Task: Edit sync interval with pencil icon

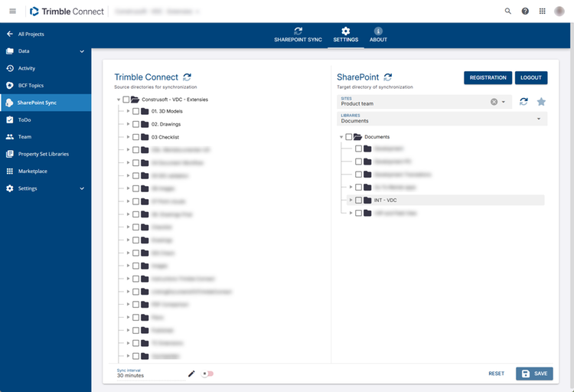Action: [x=191, y=374]
